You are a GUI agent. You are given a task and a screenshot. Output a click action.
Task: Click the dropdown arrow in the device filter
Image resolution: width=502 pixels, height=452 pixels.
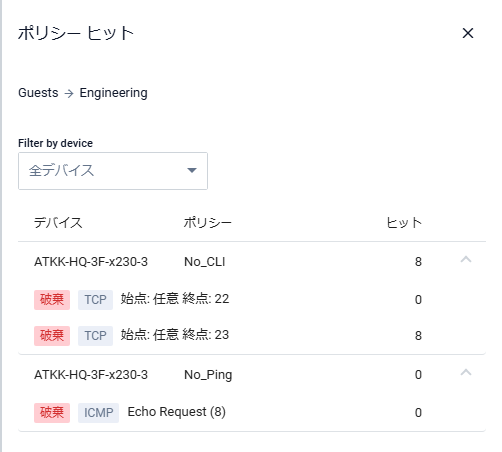coord(192,171)
